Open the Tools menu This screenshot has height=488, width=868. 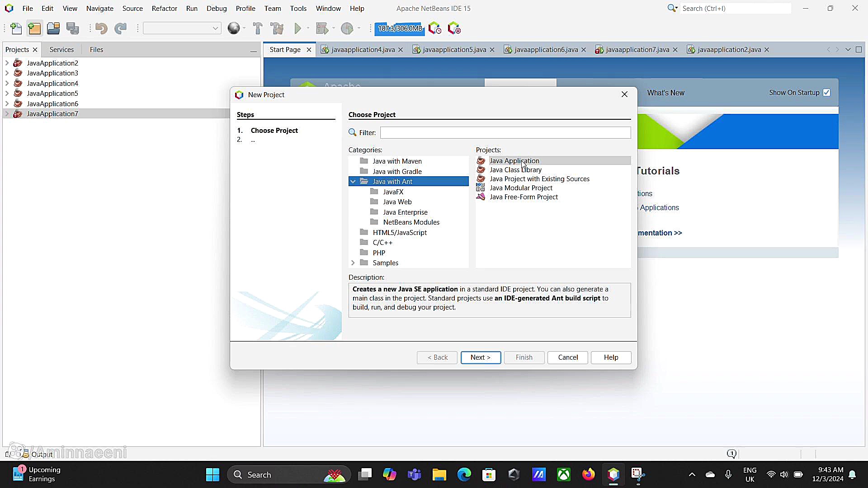(298, 8)
